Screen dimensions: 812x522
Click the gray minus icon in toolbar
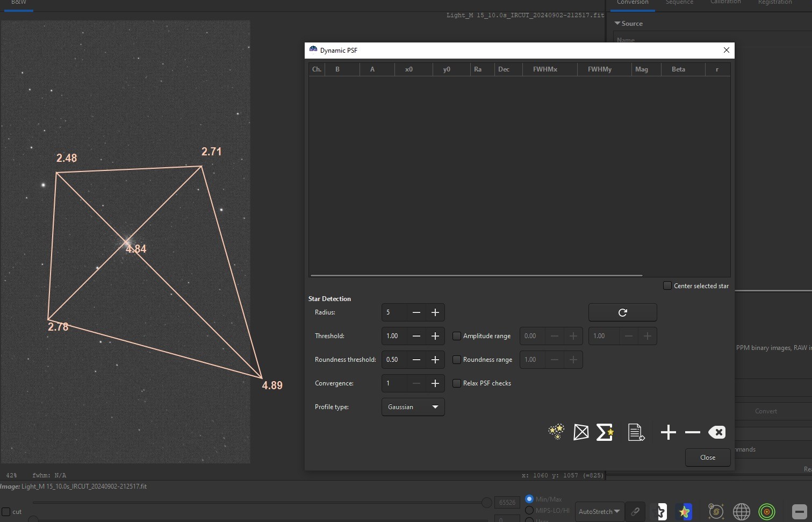[x=800, y=511]
